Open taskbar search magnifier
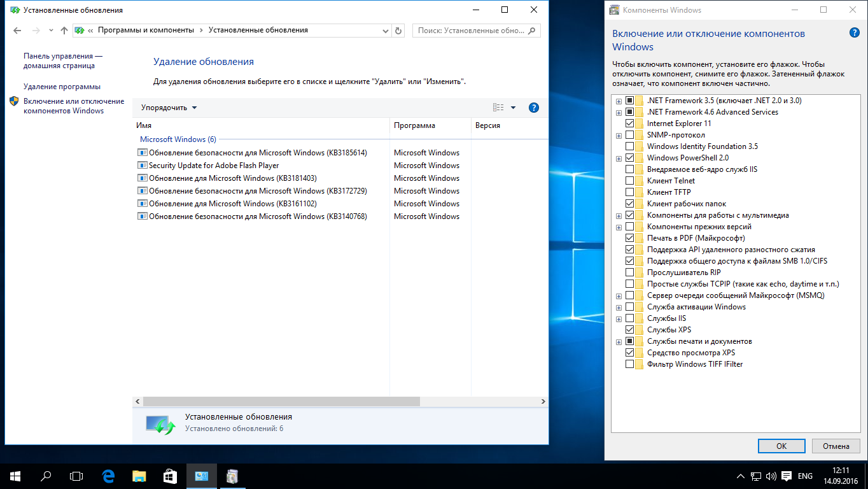 [x=46, y=476]
